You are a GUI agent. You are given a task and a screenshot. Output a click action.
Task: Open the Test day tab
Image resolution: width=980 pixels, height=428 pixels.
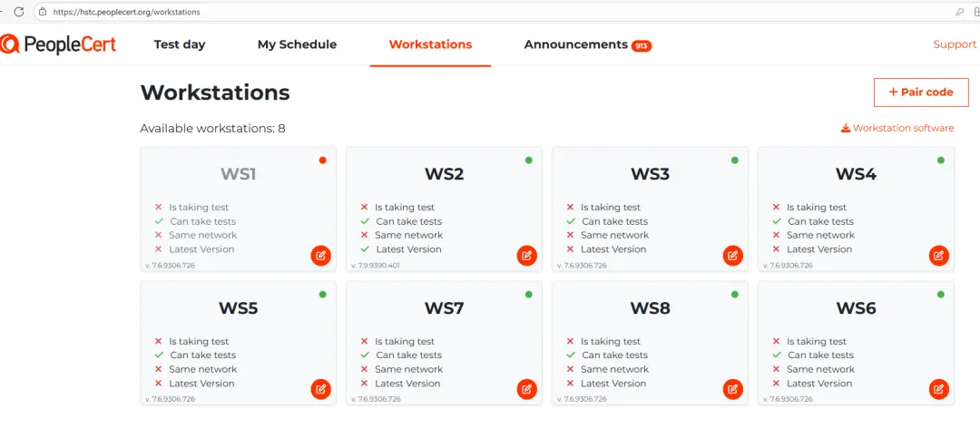click(180, 44)
